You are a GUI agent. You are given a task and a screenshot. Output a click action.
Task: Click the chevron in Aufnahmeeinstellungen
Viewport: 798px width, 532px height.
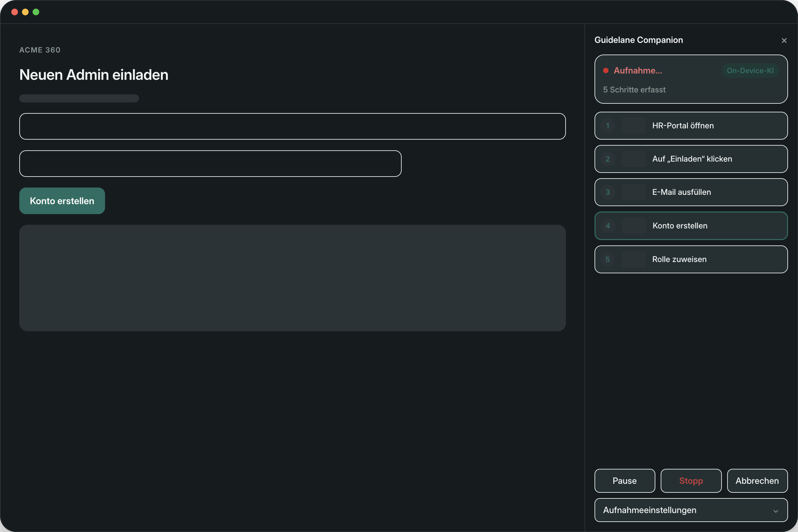point(776,511)
